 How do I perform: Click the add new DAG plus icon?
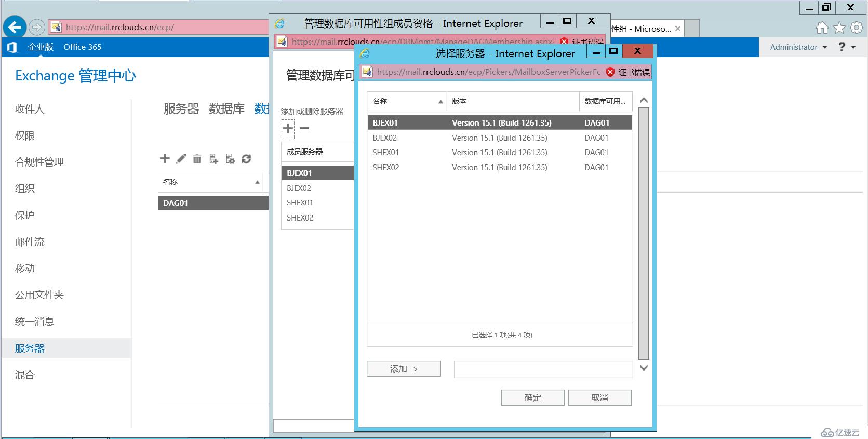(165, 159)
